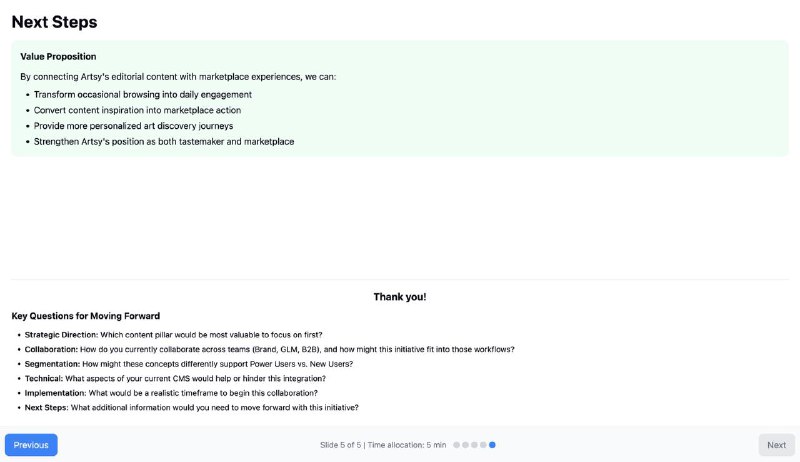Click the active blue fifth slide dot
800x462 pixels.
(492, 445)
